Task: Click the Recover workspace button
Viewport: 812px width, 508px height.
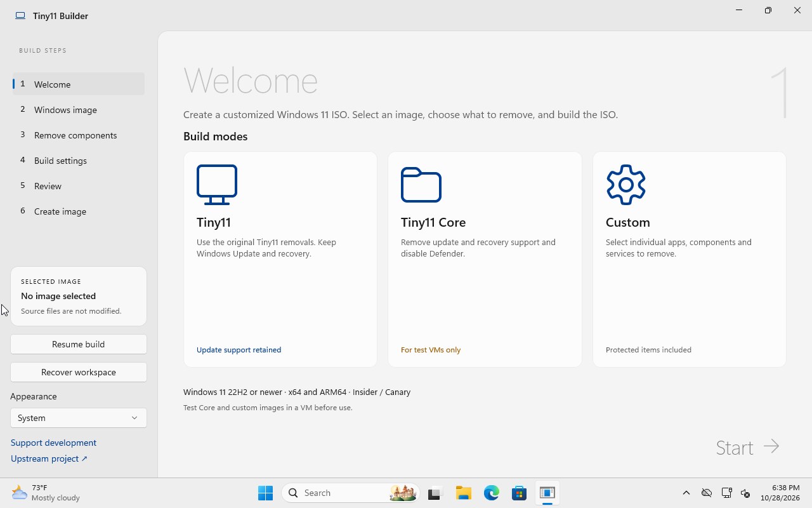Action: tap(79, 372)
